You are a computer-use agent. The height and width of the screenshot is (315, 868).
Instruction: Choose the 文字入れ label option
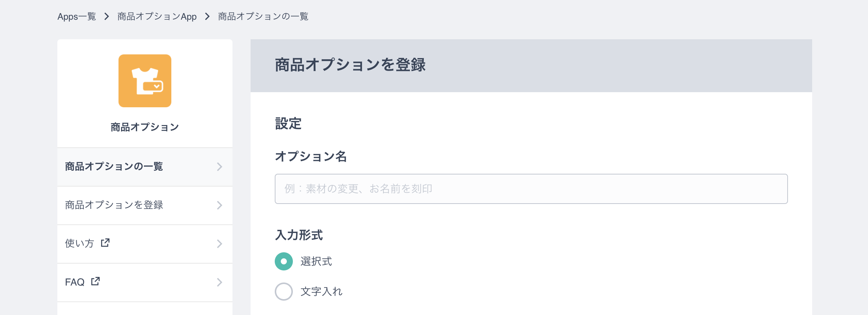pos(322,292)
